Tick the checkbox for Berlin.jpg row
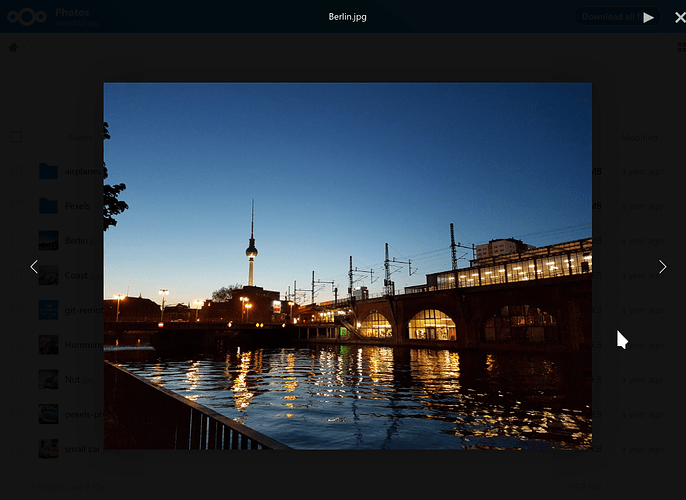The height and width of the screenshot is (500, 686). pyautogui.click(x=17, y=241)
